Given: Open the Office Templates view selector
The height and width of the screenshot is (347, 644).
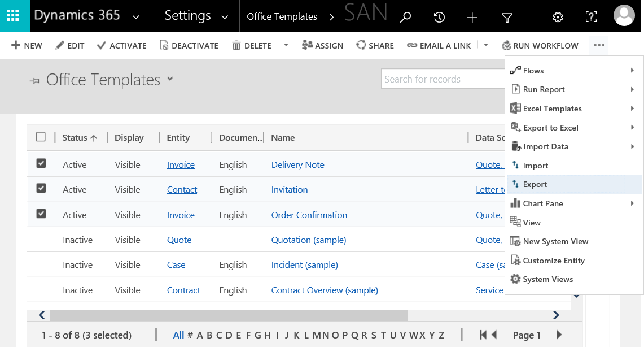Looking at the screenshot, I should [170, 79].
